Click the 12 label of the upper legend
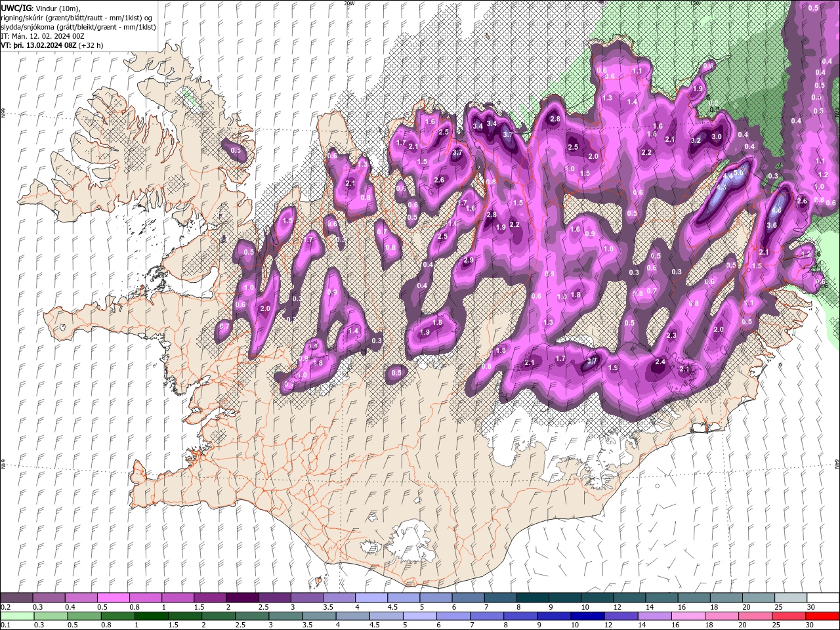The width and height of the screenshot is (840, 630). pos(616,607)
